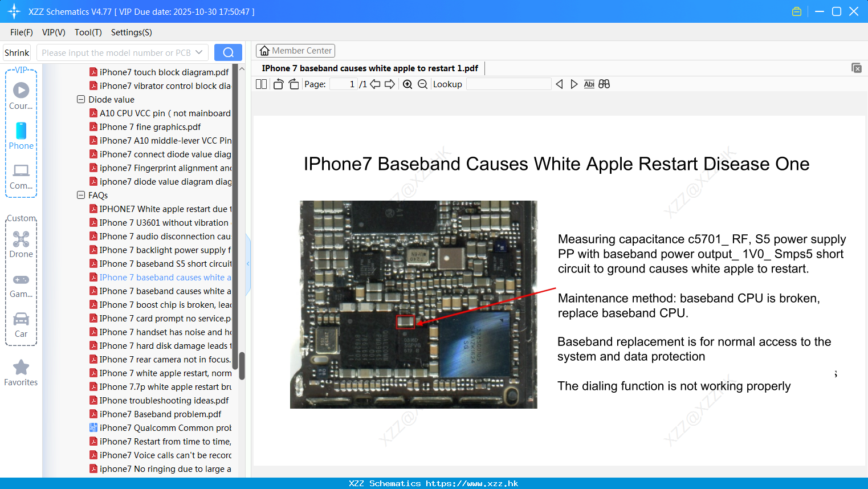
Task: Open iPhone7 Voice calls can't be recorded
Action: point(160,455)
